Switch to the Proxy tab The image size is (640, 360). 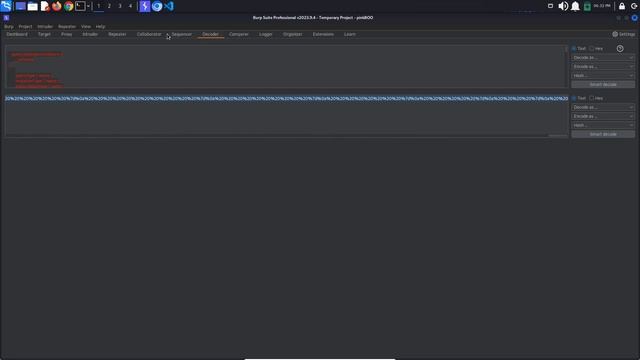[67, 34]
